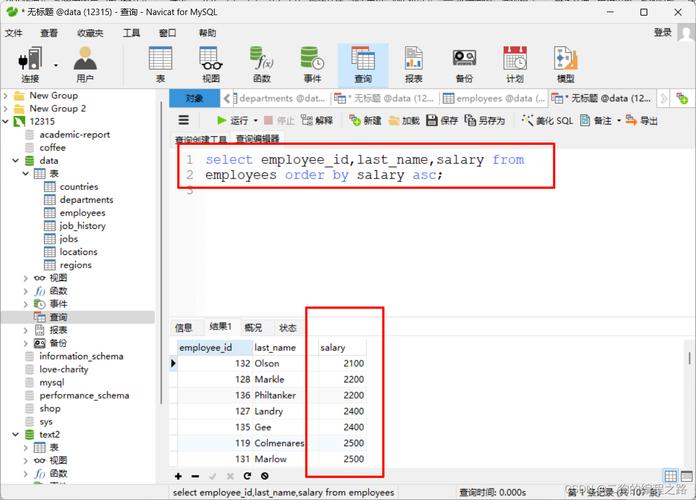Delete record with minus icon
Screen dimensions: 696x500
click(195, 476)
